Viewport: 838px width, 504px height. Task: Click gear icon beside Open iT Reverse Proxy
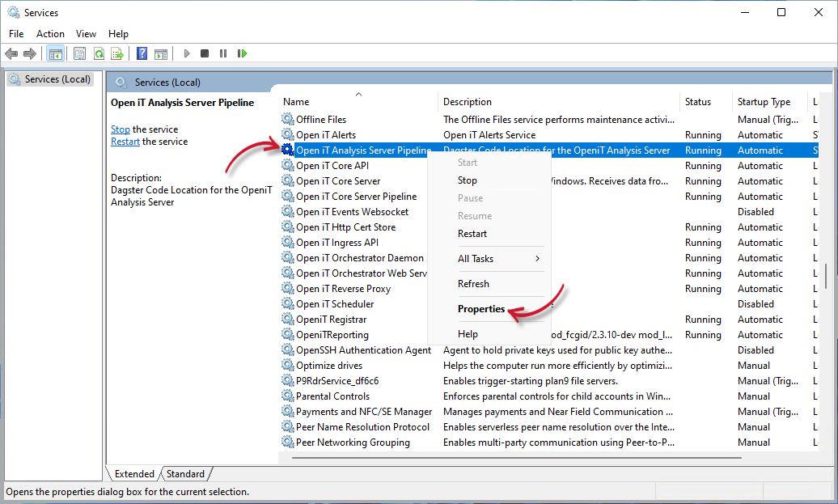click(287, 289)
